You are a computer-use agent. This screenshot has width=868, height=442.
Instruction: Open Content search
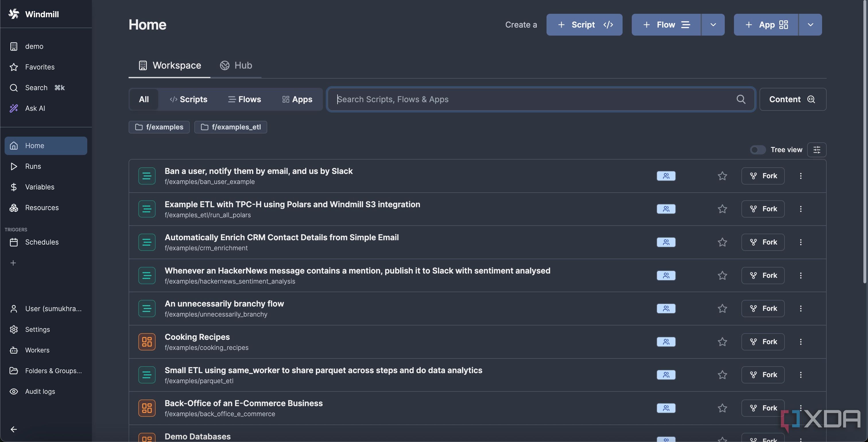click(x=793, y=99)
